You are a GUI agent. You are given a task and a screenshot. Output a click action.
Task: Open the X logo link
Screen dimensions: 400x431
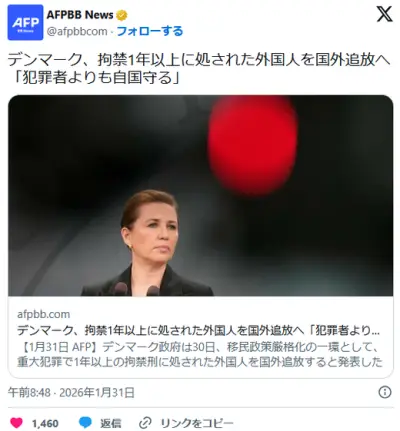[x=384, y=14]
